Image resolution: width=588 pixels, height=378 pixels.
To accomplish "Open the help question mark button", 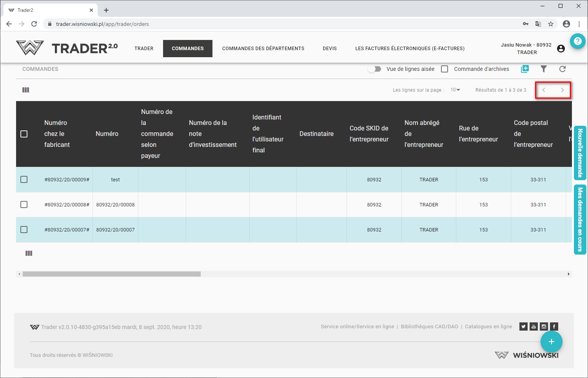I will tap(577, 41).
